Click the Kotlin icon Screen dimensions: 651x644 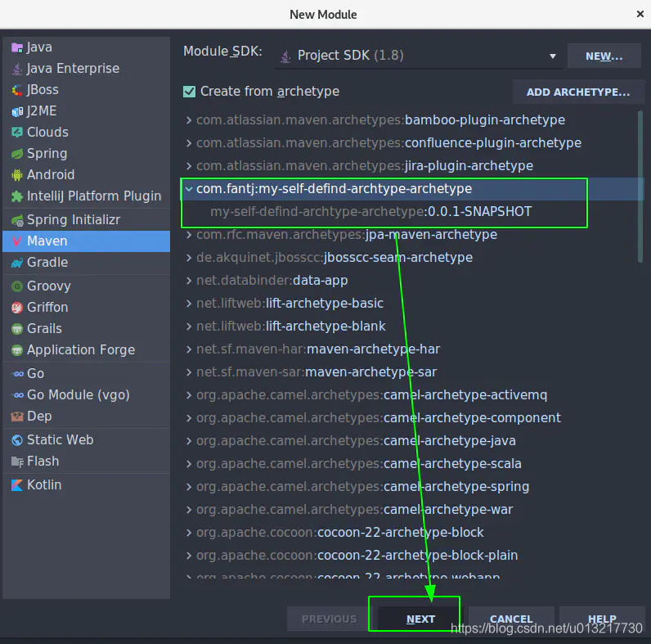click(x=17, y=485)
